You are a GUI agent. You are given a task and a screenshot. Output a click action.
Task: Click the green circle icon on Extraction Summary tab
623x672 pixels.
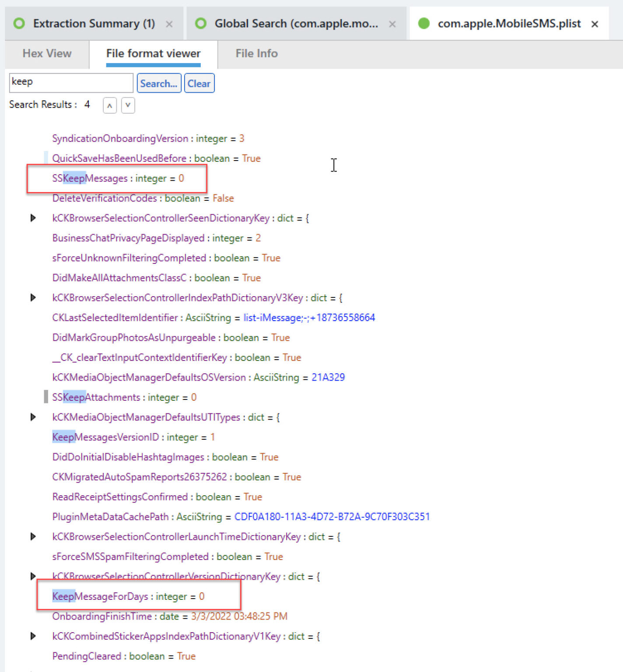pyautogui.click(x=19, y=23)
